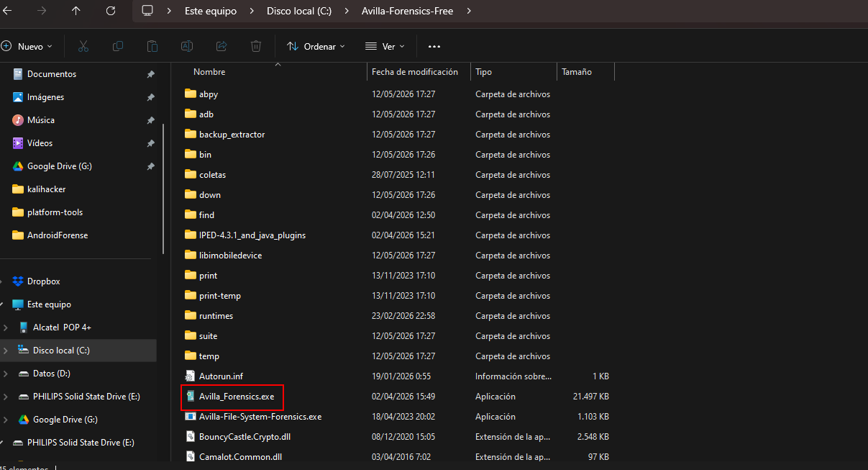Viewport: 868px width, 470px height.
Task: Click chevron after Avilla-Forensics-Free in address bar
Action: click(x=470, y=11)
